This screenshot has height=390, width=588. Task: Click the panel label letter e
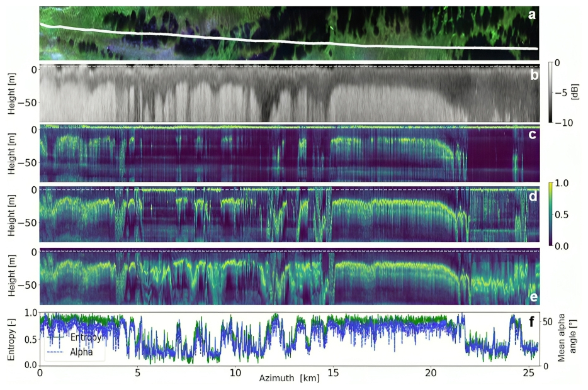click(533, 296)
